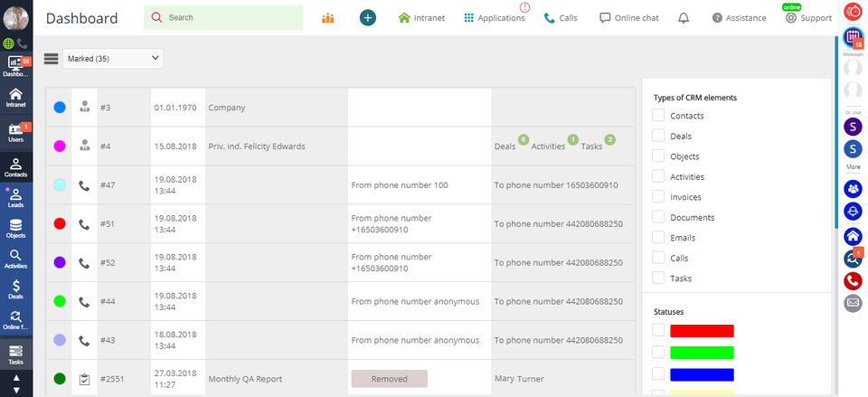
Task: Click into the Search field
Action: pos(223,18)
